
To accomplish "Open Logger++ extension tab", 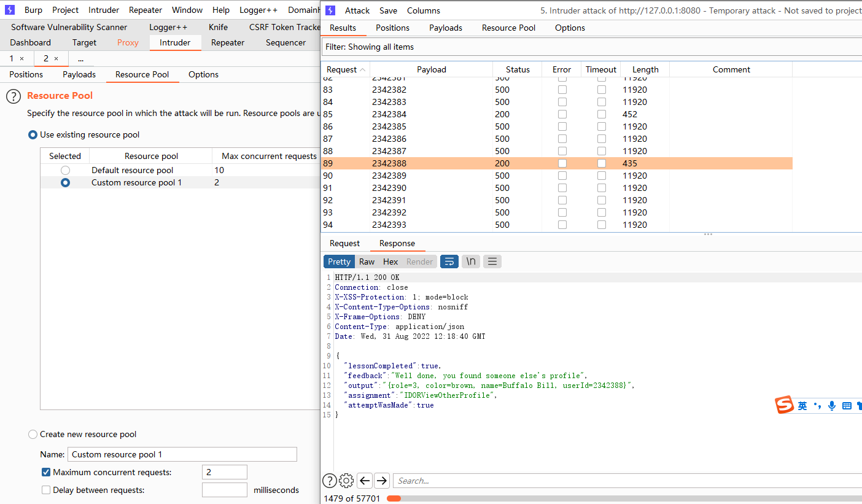I will [168, 27].
